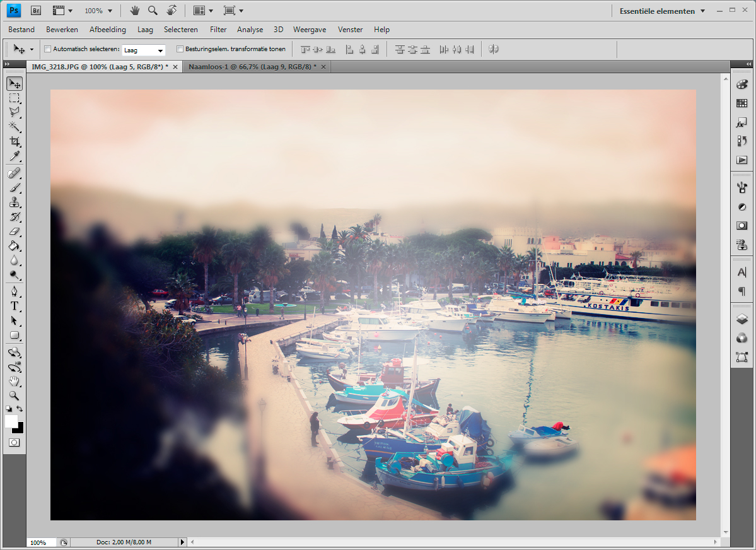Distribute top edges in options bar

click(400, 49)
